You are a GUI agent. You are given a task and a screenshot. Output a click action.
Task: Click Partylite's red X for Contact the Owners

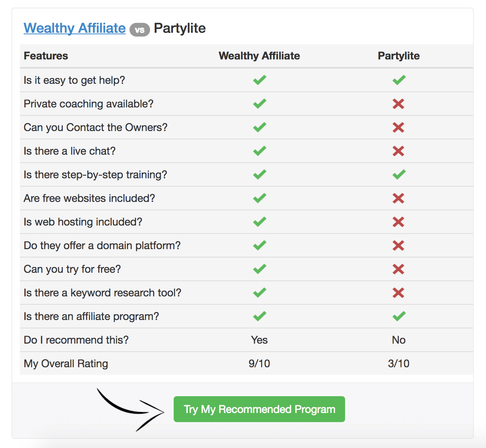pos(398,127)
